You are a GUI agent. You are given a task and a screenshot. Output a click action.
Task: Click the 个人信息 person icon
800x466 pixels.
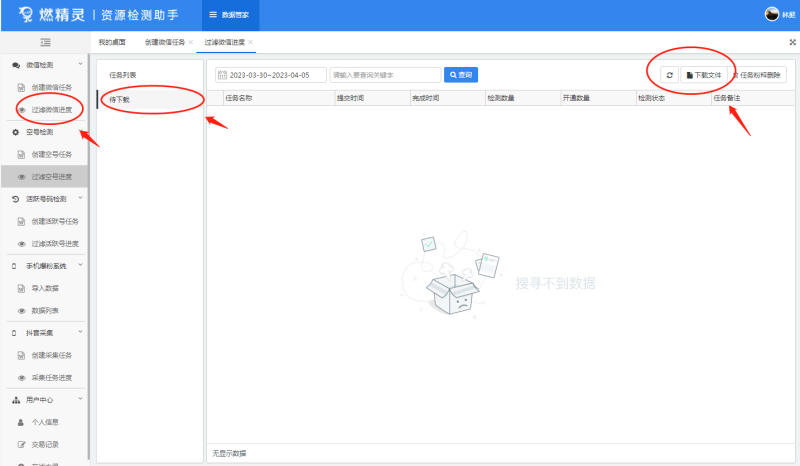22,422
